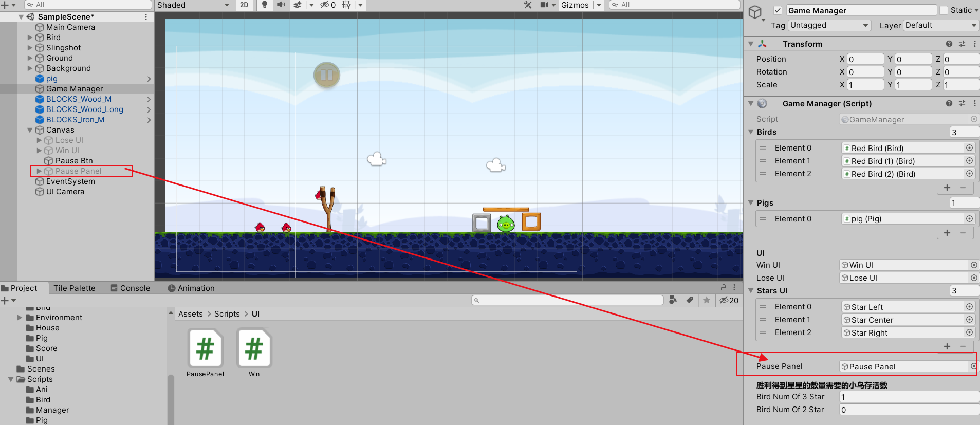980x425 pixels.
Task: Collapse the SampleScene tree
Action: 21,17
